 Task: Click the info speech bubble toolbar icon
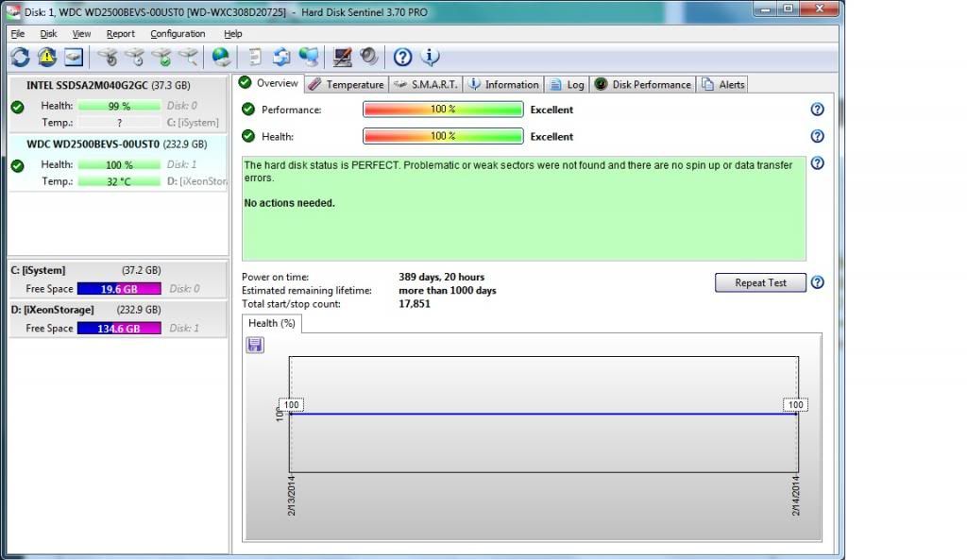(x=431, y=58)
